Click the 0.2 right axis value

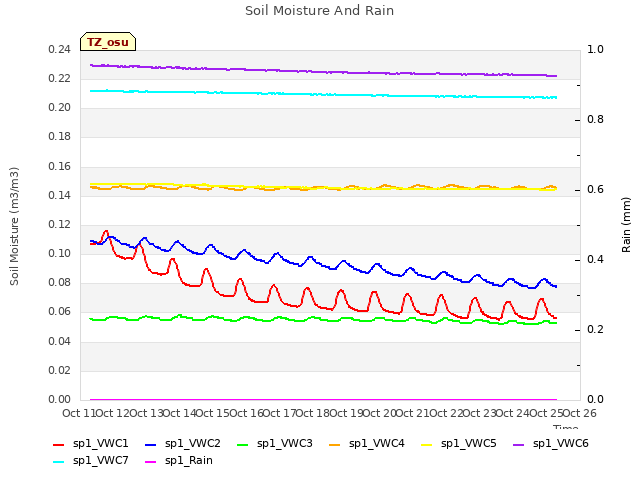coord(595,330)
